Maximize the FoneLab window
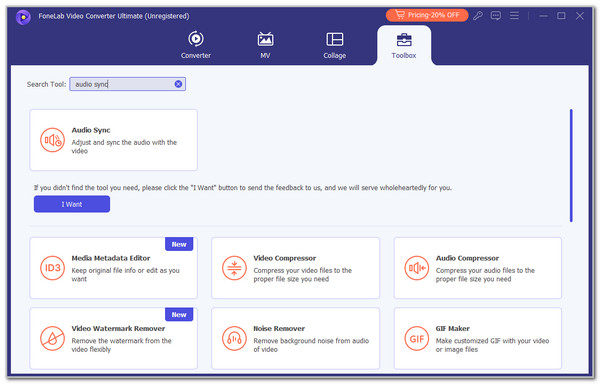600x384 pixels. tap(561, 16)
